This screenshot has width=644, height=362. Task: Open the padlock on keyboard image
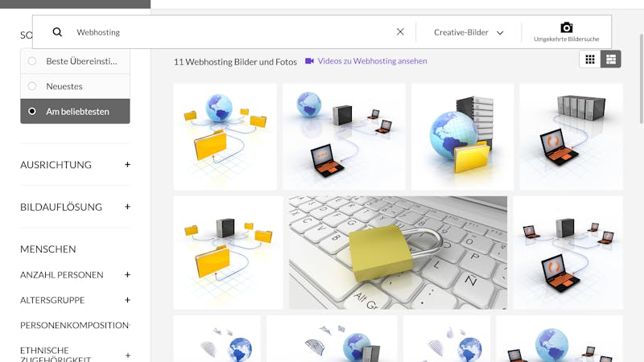pyautogui.click(x=398, y=253)
